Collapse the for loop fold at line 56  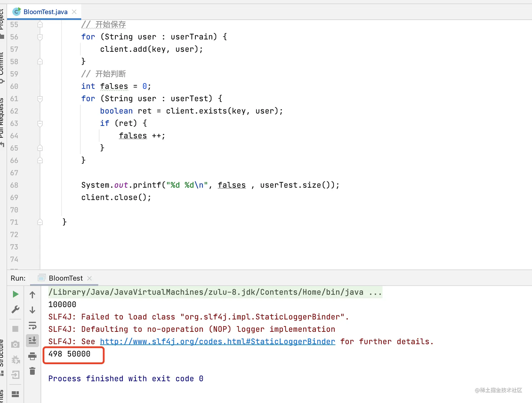(40, 37)
